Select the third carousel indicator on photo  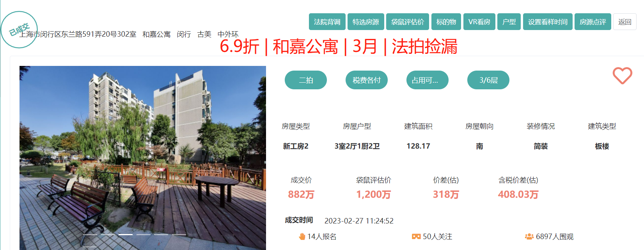click(x=126, y=234)
